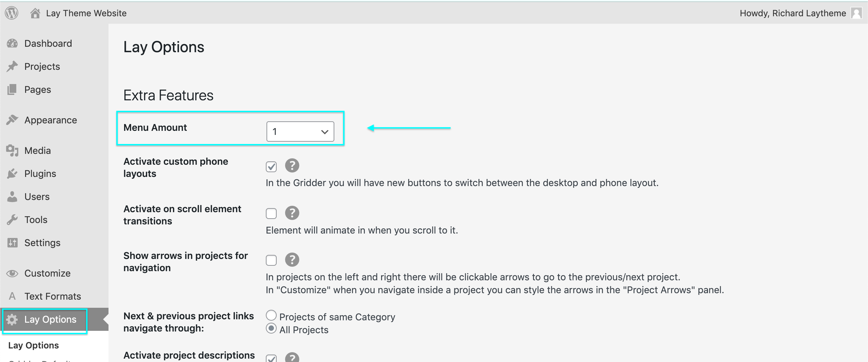Image resolution: width=868 pixels, height=362 pixels.
Task: Enable Show arrows in projects checkbox
Action: [271, 260]
